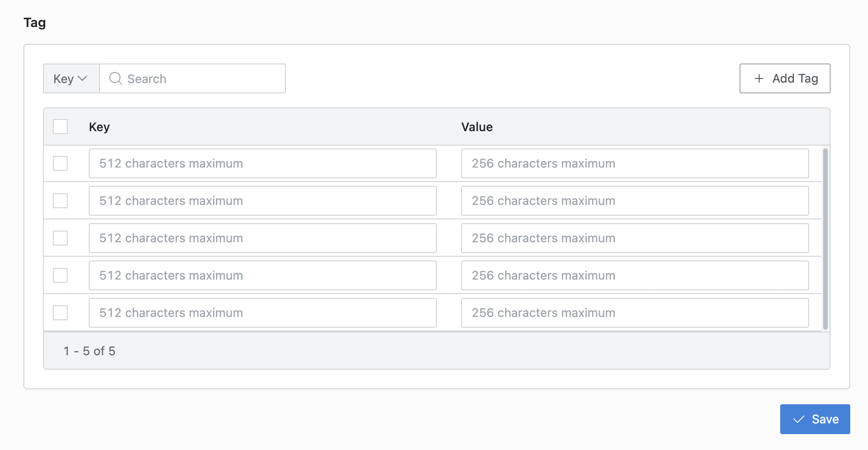Click the Save button
Screen dimensions: 868x450
coord(815,419)
